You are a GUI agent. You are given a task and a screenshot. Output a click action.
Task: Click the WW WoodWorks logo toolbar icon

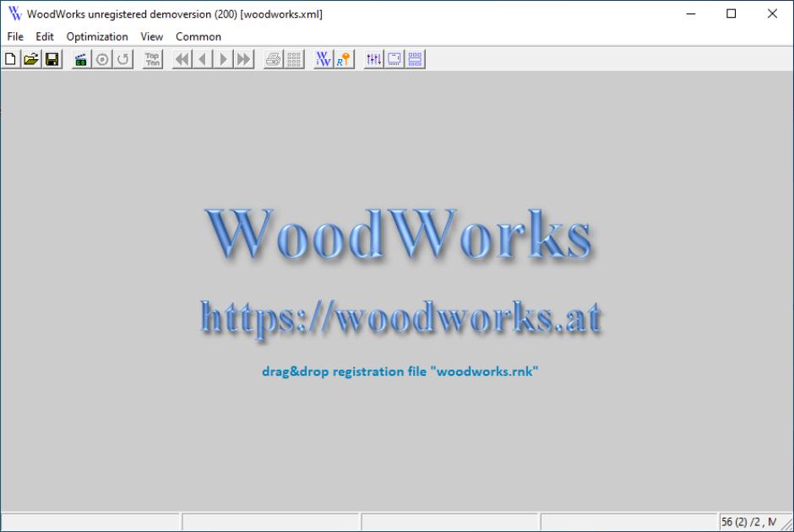(x=324, y=59)
